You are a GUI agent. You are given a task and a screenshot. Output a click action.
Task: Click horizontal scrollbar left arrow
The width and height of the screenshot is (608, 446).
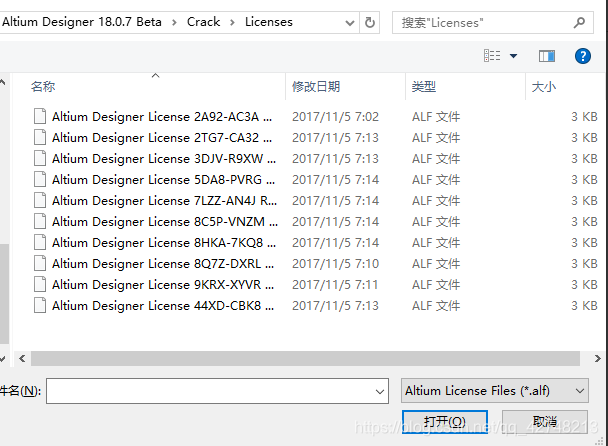coord(22,359)
